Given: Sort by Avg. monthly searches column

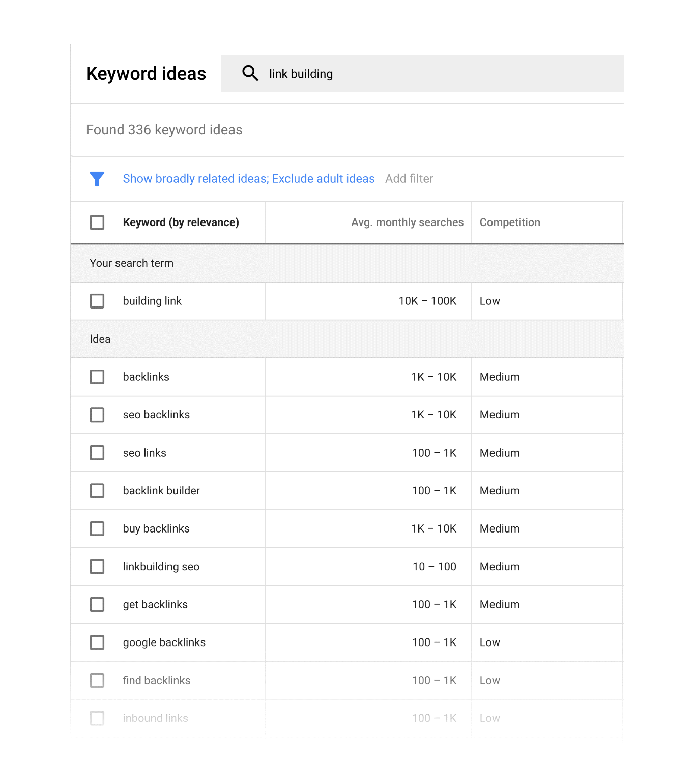Looking at the screenshot, I should tap(407, 222).
